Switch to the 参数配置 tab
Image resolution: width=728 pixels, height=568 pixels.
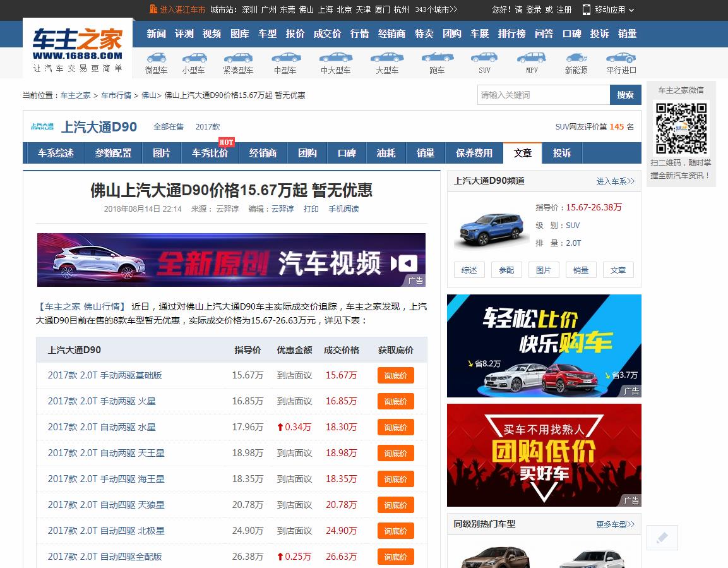coord(113,153)
